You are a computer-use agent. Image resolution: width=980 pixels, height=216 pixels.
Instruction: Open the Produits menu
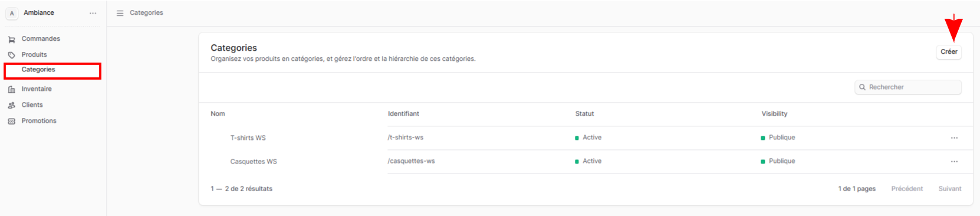34,55
